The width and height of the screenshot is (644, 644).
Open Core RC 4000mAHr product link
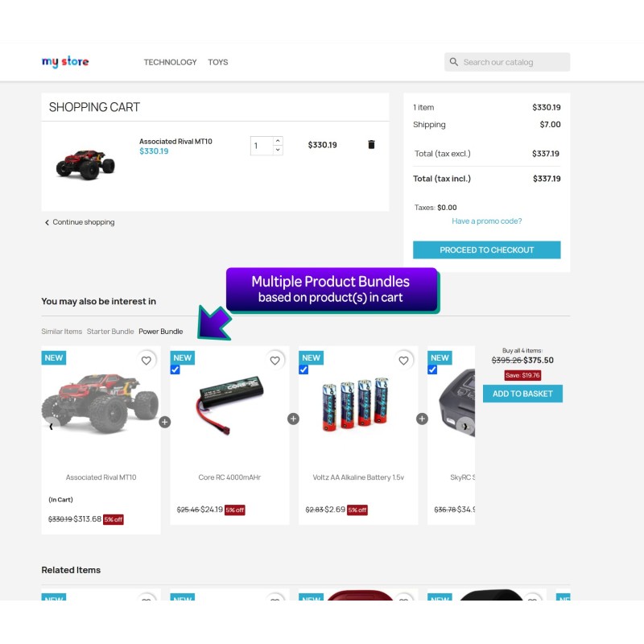(x=229, y=477)
